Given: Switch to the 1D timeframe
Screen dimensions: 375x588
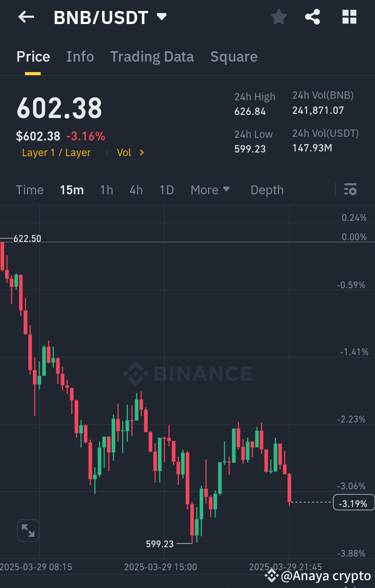Looking at the screenshot, I should click(166, 190).
